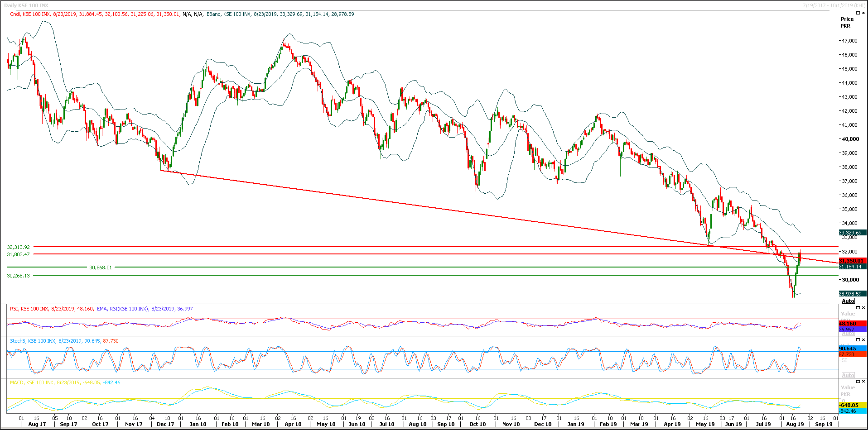
Task: Click Auto on the price axis
Action: 849,301
